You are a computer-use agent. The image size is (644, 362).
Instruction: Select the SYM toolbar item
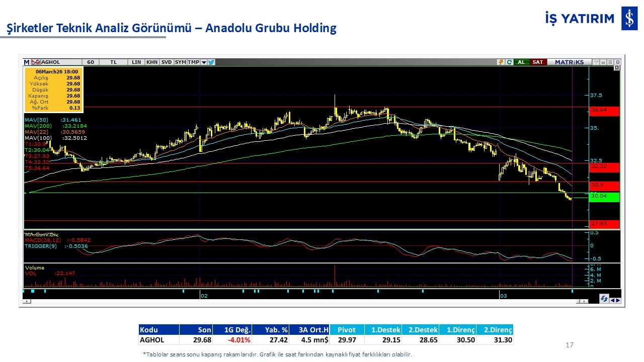tap(180, 62)
